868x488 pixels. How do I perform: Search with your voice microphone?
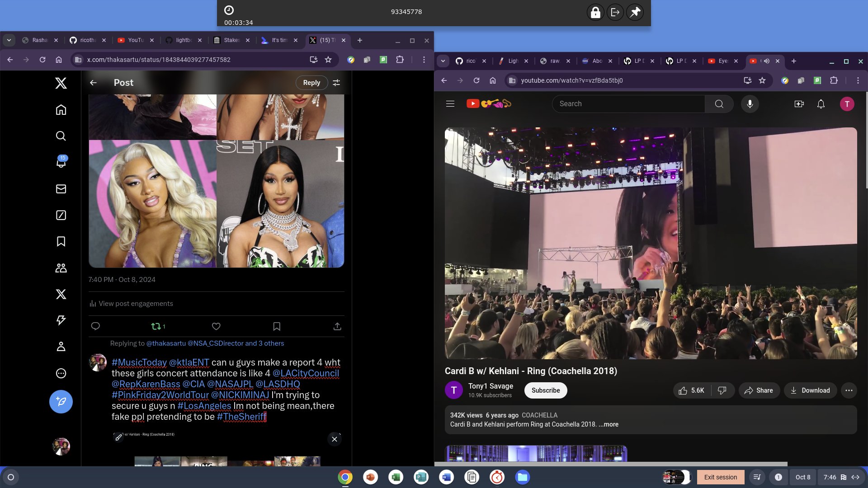750,104
